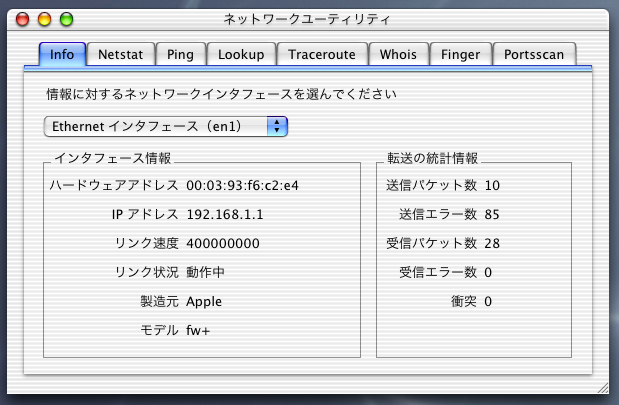Click the link speed value 400000000
The image size is (619, 405).
[223, 243]
